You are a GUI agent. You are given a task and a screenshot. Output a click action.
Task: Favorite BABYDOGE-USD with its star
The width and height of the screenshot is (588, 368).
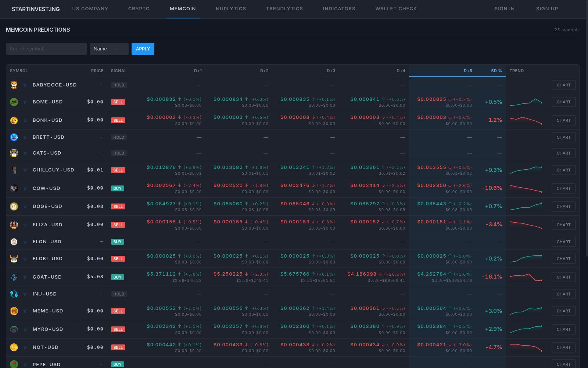coord(25,85)
